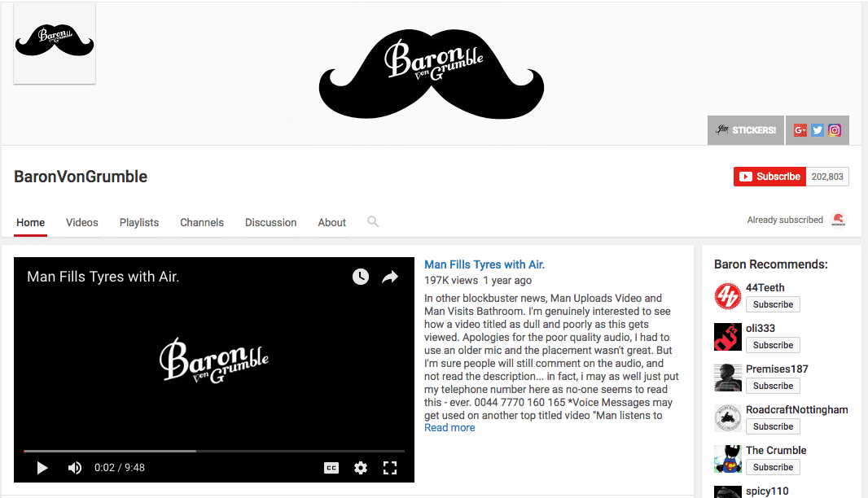Click the BaronVonGrumble channel name heading
This screenshot has height=498, width=868.
(81, 177)
